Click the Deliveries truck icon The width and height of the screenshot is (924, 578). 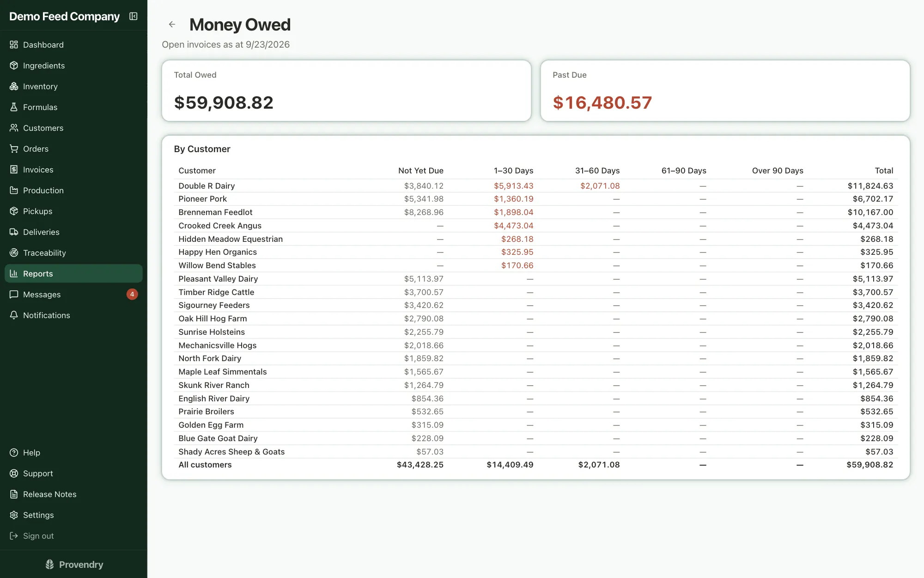[x=14, y=232]
